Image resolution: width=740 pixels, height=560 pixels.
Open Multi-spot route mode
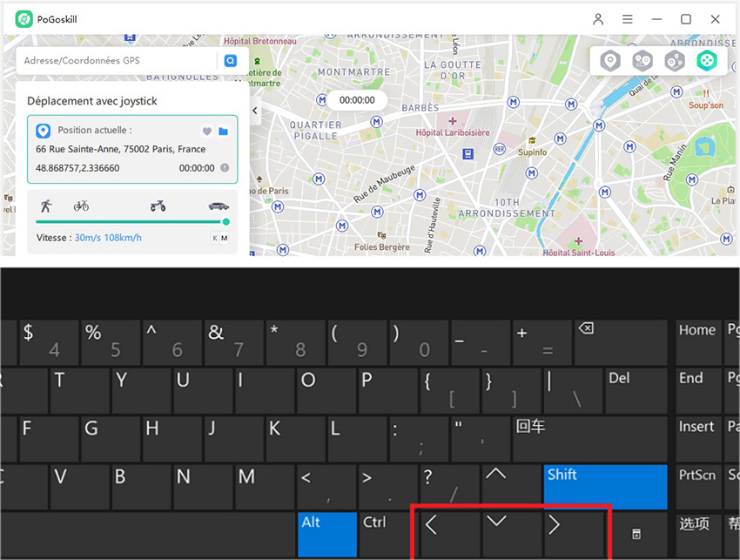pos(675,60)
